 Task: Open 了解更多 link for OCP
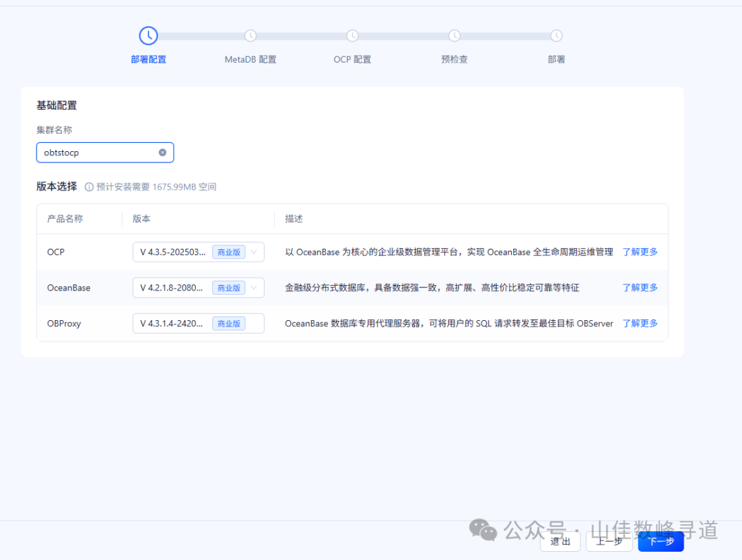pyautogui.click(x=640, y=252)
